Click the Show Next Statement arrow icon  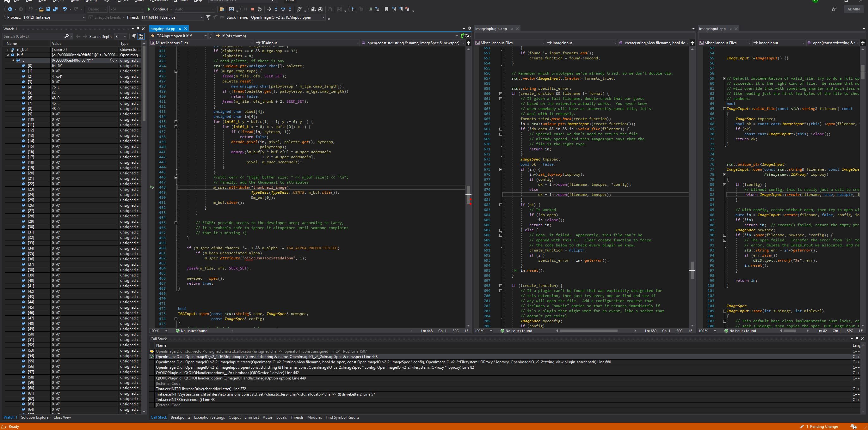click(x=269, y=9)
